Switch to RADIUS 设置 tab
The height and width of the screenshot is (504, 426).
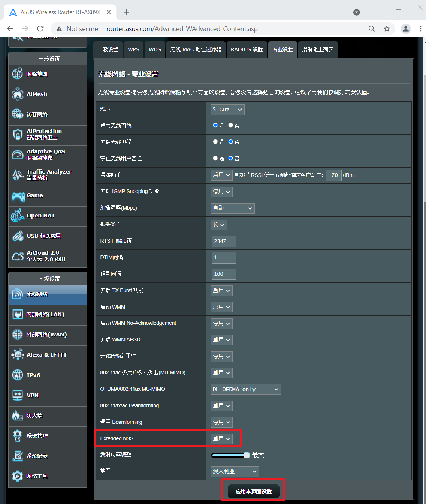[x=247, y=49]
